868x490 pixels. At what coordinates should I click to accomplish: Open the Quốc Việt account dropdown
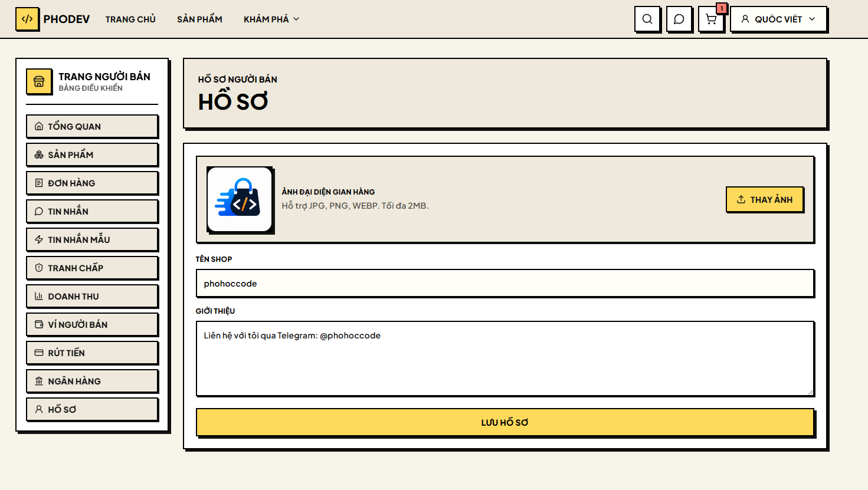pos(779,19)
